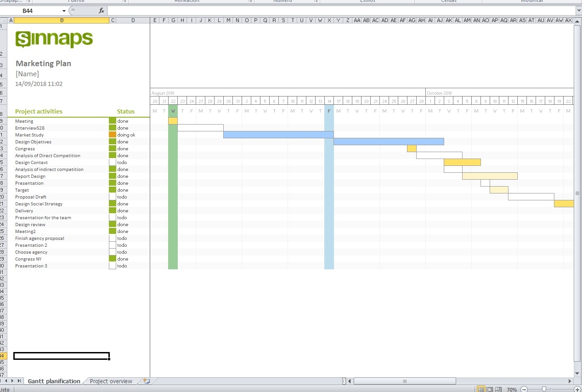Toggle the status box beside Choose agency
This screenshot has width=582, height=392.
(112, 252)
